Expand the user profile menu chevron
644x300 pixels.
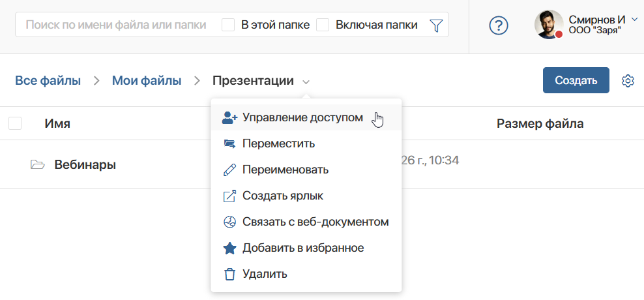click(x=634, y=20)
